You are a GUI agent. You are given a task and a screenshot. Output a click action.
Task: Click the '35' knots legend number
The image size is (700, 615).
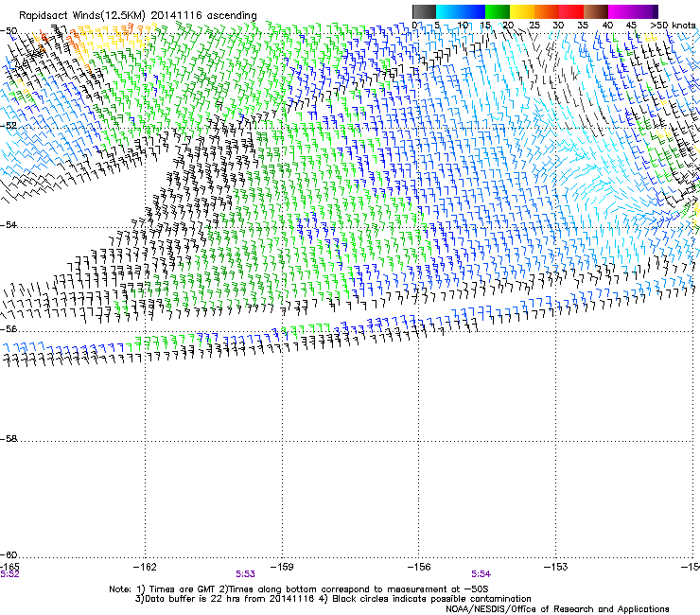(x=583, y=25)
